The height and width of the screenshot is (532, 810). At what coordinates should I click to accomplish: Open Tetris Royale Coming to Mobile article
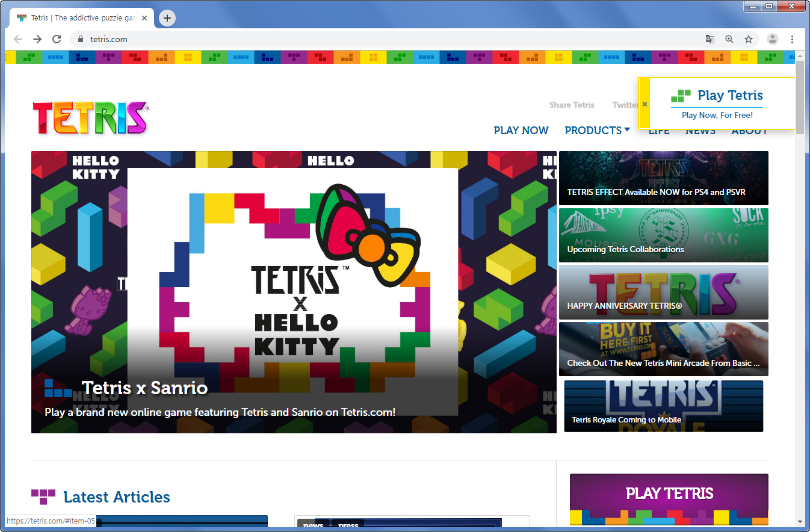click(x=664, y=406)
